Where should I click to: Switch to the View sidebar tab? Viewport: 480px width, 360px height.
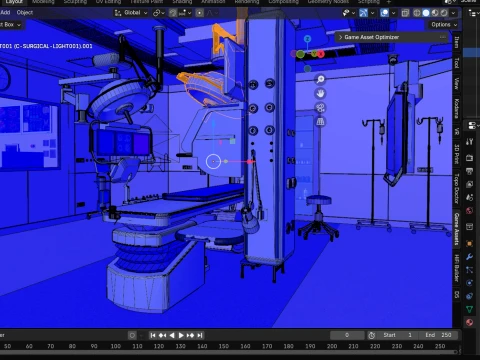pyautogui.click(x=456, y=84)
